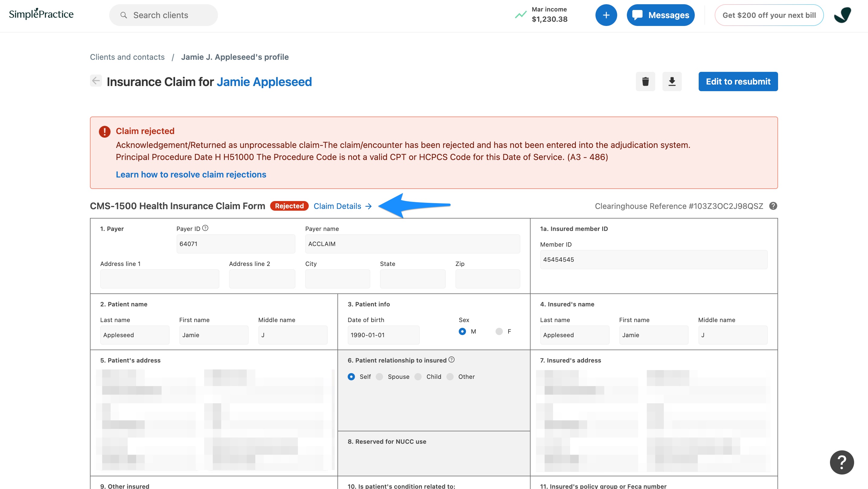The height and width of the screenshot is (489, 868).
Task: Click the Payer name field ACCLAIM
Action: pos(413,244)
